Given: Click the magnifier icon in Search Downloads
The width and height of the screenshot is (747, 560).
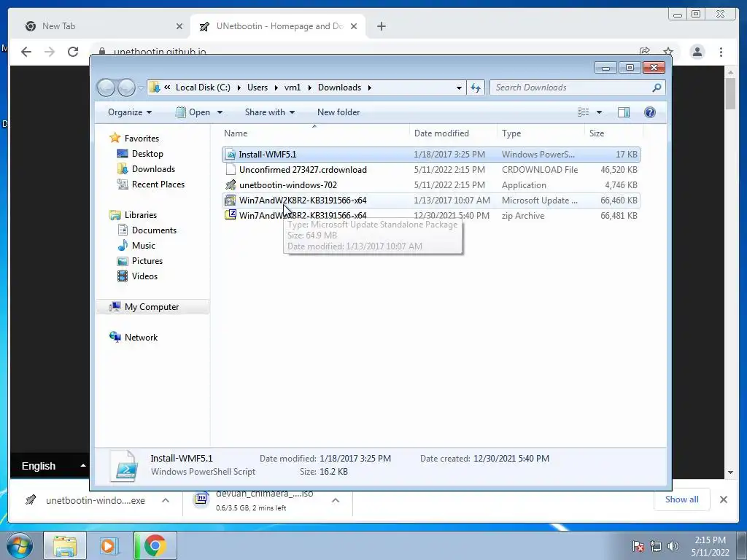Looking at the screenshot, I should click(657, 87).
